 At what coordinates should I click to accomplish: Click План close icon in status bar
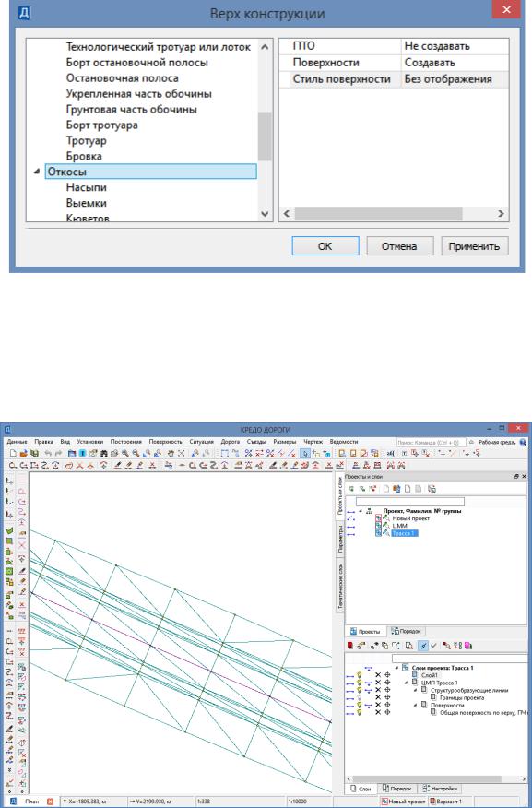pyautogui.click(x=50, y=802)
